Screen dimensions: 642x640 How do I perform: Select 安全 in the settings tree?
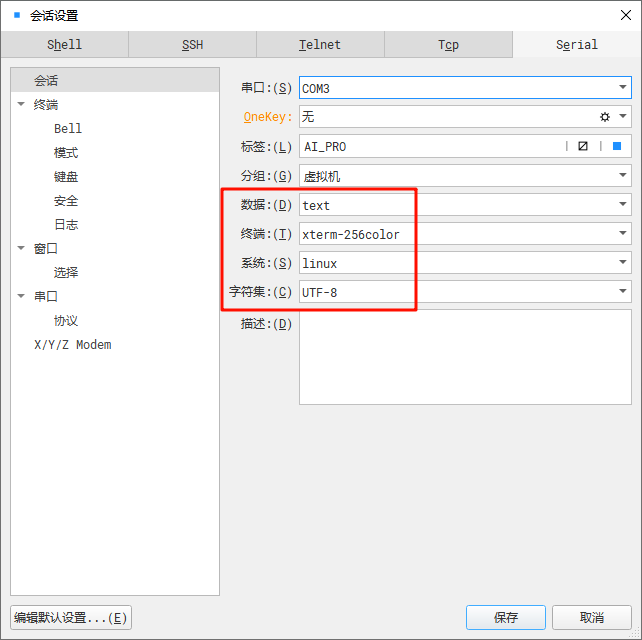tap(66, 201)
